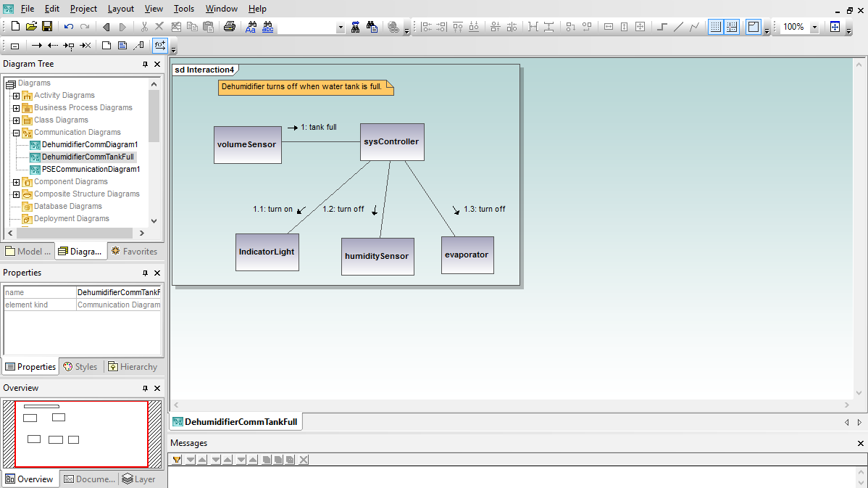This screenshot has width=868, height=488.
Task: Select the text-filled Comment note tool
Action: point(122,46)
